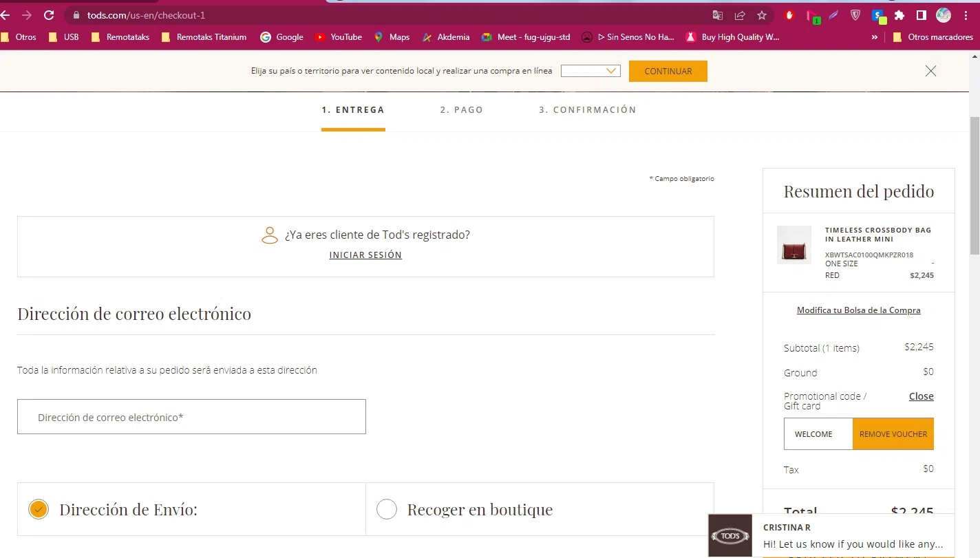This screenshot has width=980, height=558.
Task: Select the 1. ENTREGA step tab
Action: 353,110
